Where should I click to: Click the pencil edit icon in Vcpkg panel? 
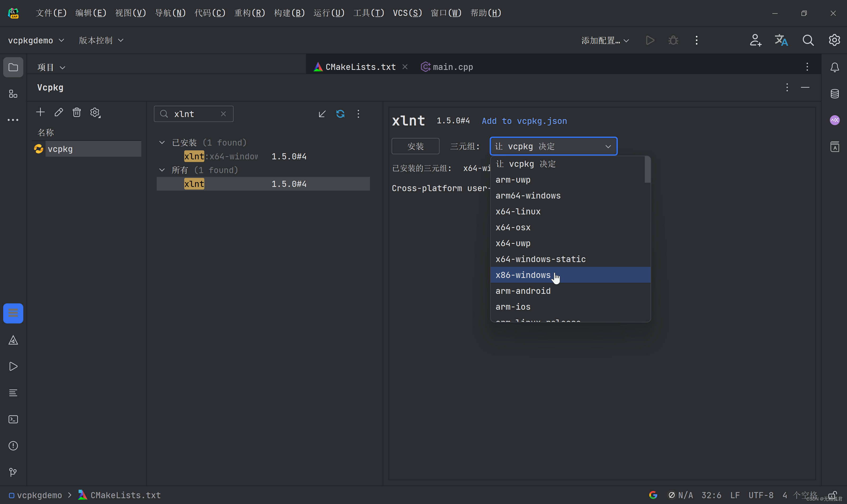(59, 112)
